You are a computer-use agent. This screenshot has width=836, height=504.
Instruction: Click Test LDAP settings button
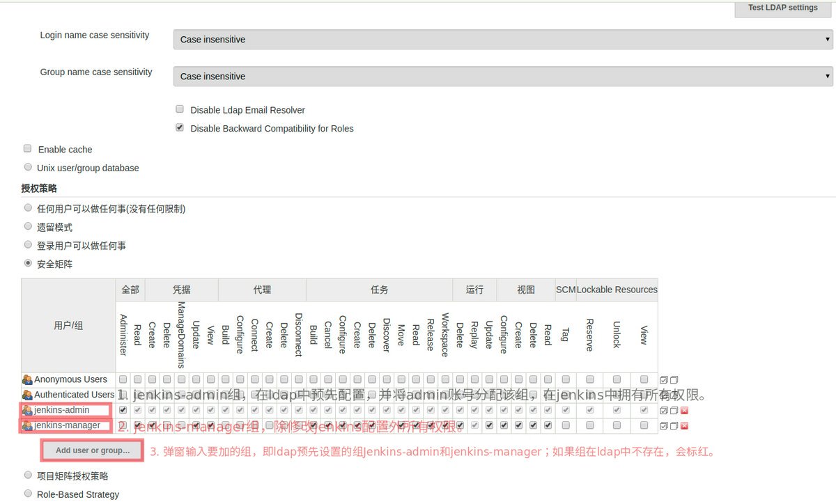point(783,8)
